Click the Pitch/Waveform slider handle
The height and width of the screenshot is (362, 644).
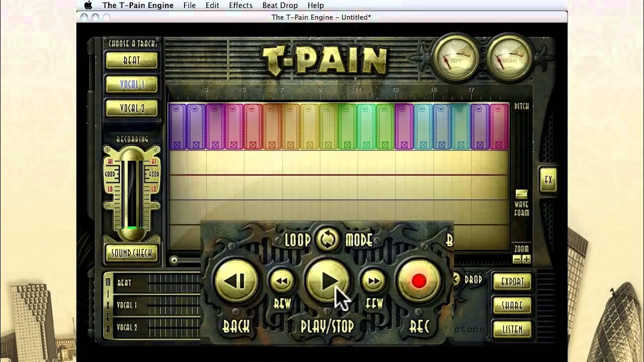point(522,194)
